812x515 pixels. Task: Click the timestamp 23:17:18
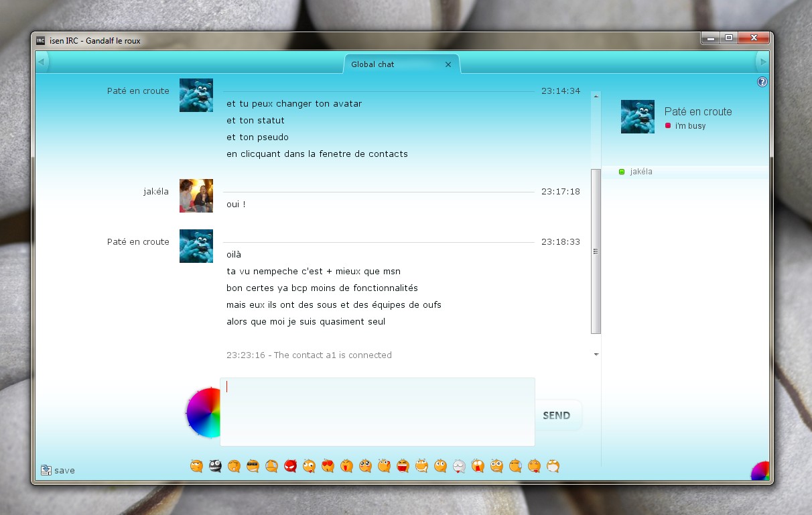(561, 191)
